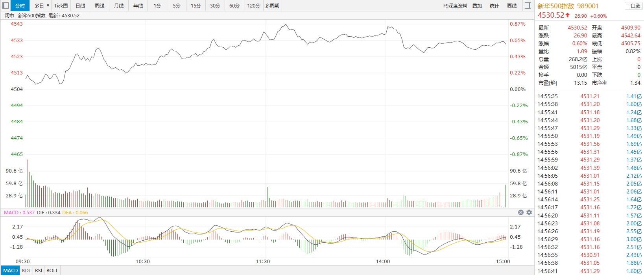Click the 新华500指数 989001 title

coord(568,6)
